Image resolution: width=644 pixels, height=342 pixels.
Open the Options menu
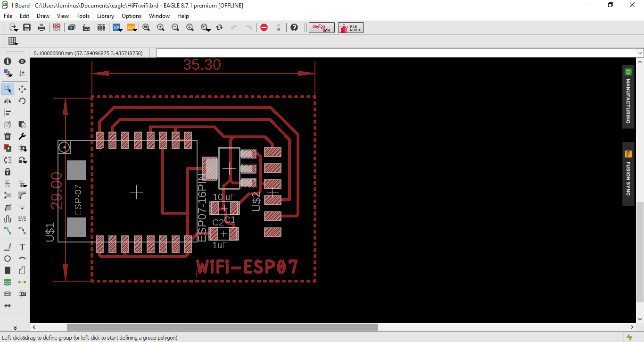coord(132,16)
